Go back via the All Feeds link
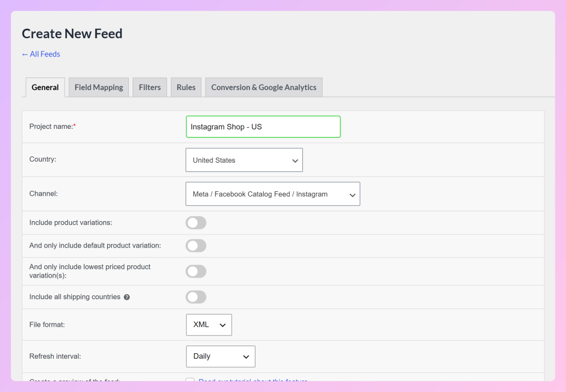 (x=41, y=54)
